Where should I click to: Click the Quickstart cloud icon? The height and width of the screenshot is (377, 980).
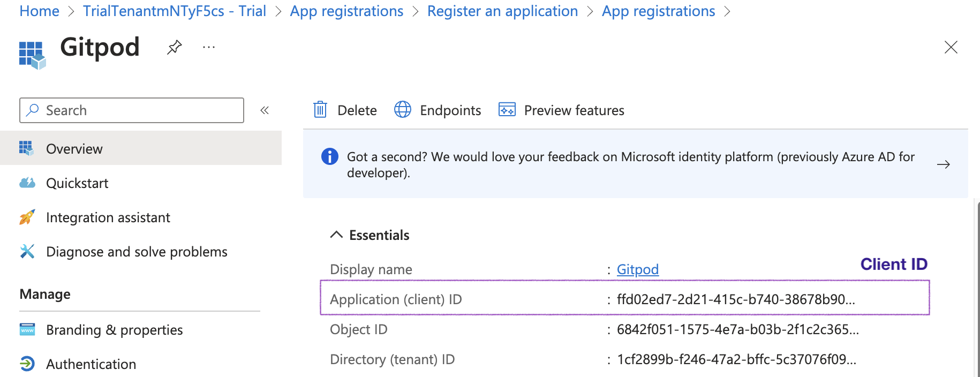pyautogui.click(x=27, y=183)
